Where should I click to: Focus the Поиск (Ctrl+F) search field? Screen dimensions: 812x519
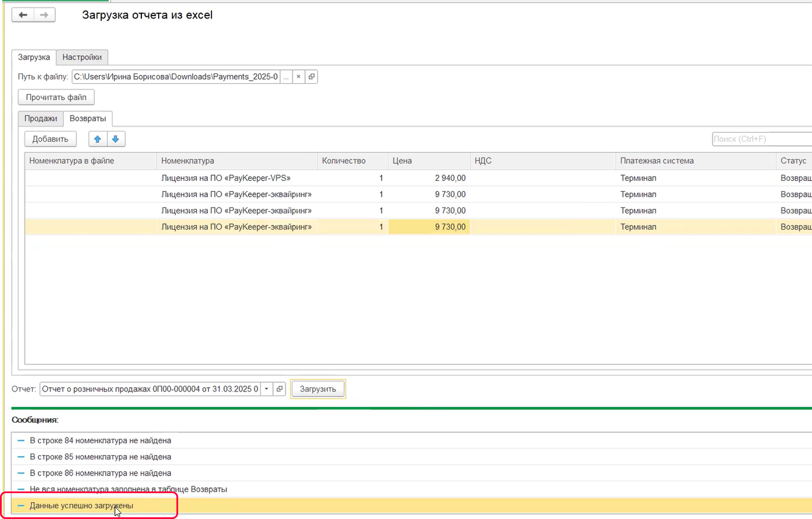[762, 139]
